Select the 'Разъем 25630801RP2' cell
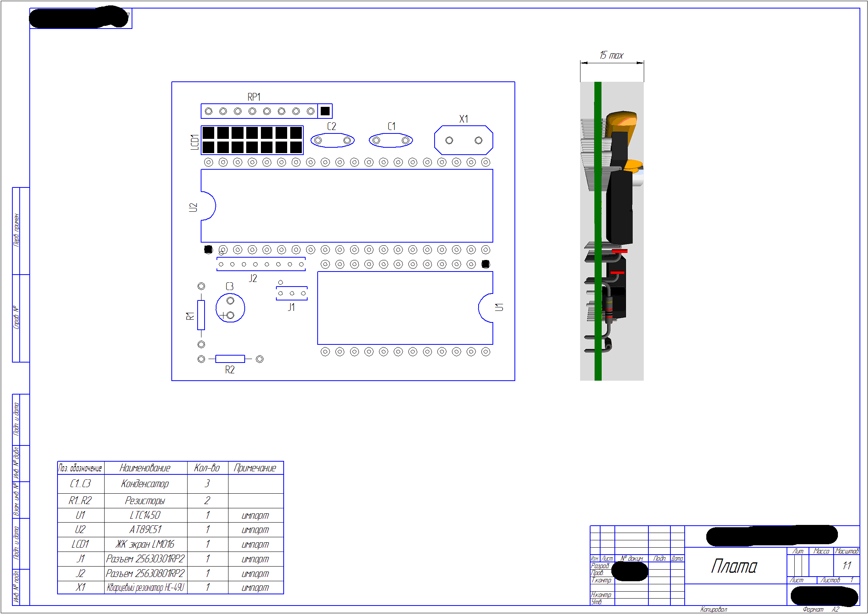Viewport: 868px width, 614px height. click(146, 574)
